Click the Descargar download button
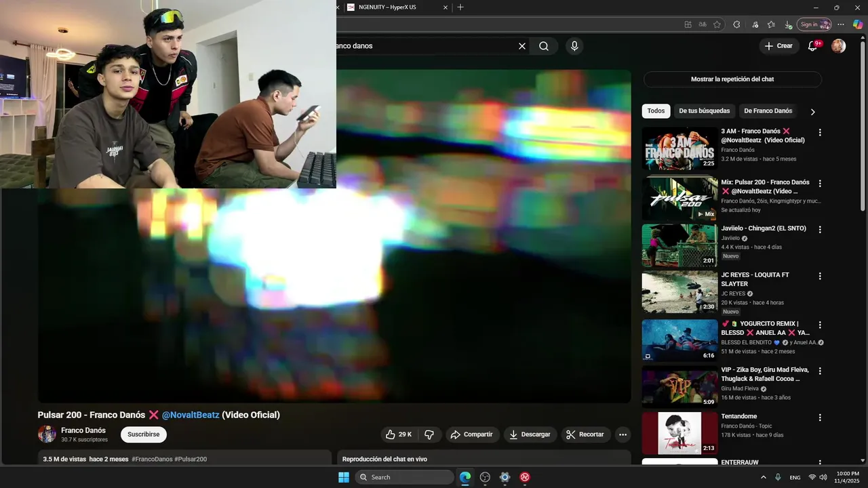The height and width of the screenshot is (488, 868). (530, 434)
